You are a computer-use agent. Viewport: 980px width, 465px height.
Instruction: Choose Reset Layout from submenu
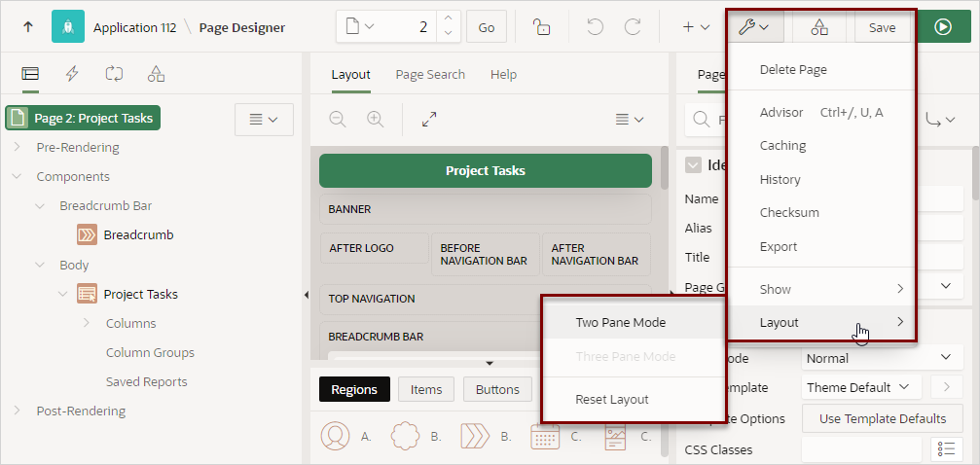click(x=634, y=399)
